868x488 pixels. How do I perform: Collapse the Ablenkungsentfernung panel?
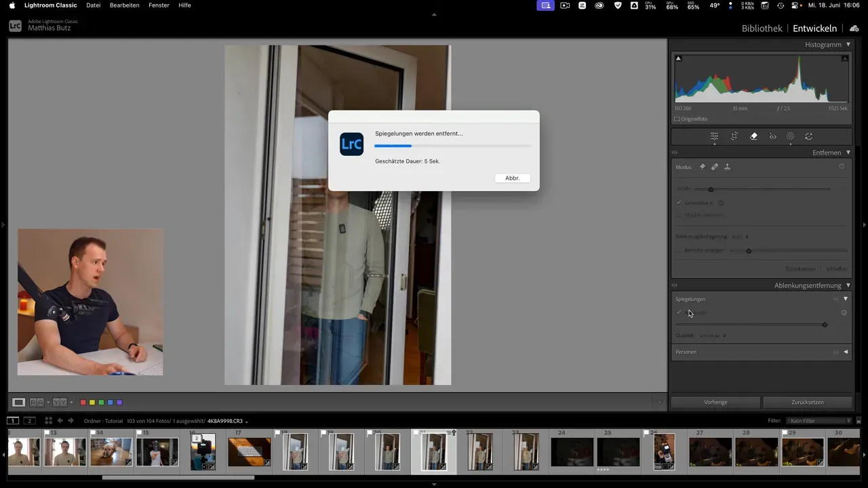[x=848, y=285]
